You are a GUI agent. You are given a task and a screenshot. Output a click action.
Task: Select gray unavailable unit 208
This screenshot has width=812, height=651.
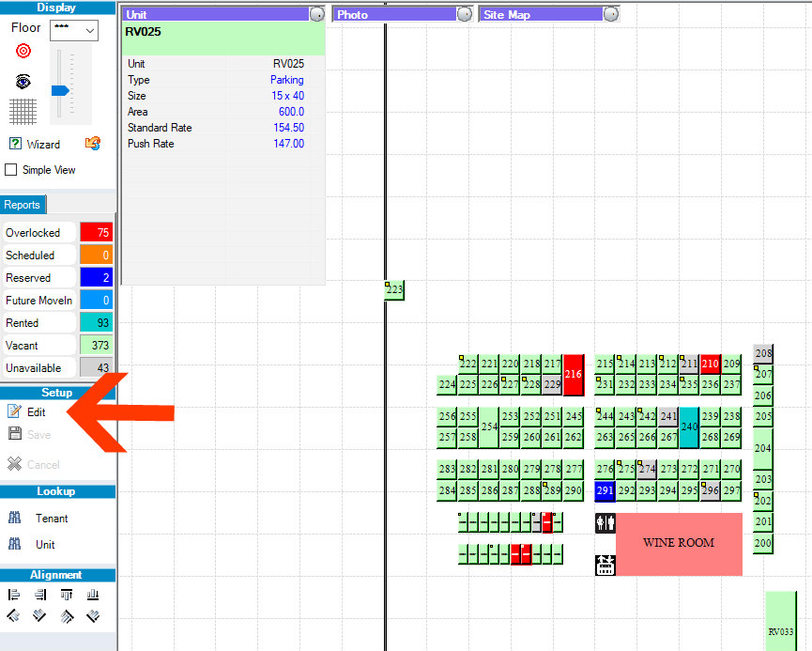click(x=763, y=353)
